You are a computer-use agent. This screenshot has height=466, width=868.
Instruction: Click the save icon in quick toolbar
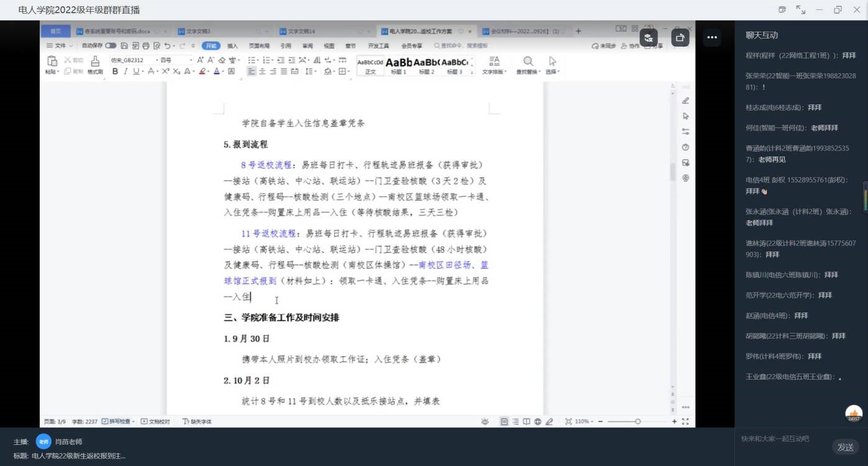(124, 46)
